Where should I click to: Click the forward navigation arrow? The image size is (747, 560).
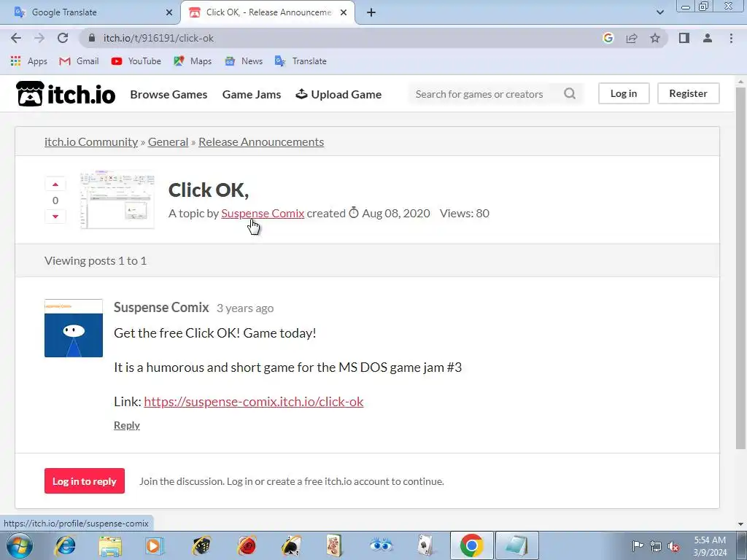(x=39, y=38)
